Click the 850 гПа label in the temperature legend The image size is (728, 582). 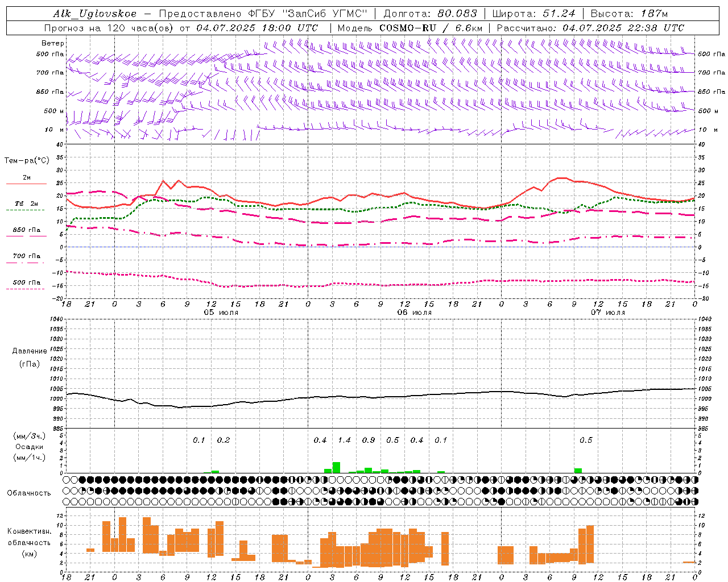(27, 230)
